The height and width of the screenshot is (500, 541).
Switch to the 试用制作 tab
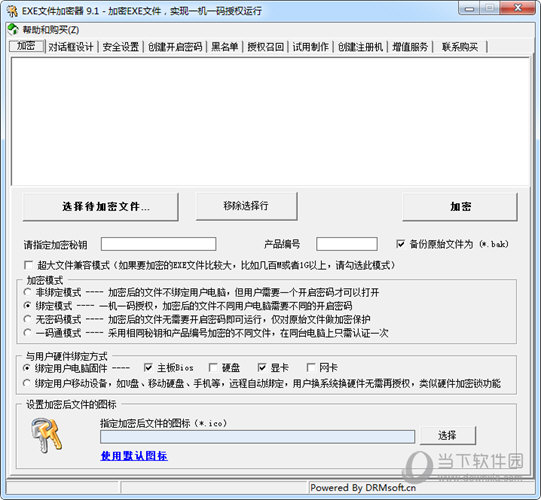click(x=311, y=47)
